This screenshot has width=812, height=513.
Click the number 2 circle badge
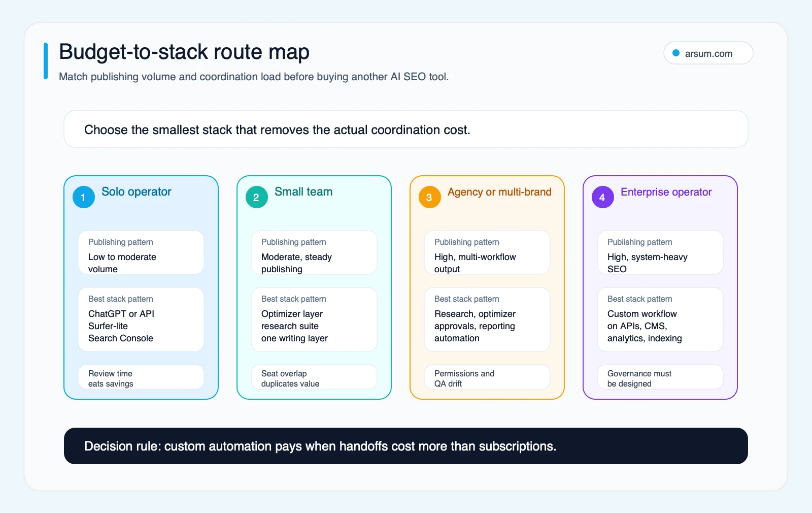pos(257,197)
